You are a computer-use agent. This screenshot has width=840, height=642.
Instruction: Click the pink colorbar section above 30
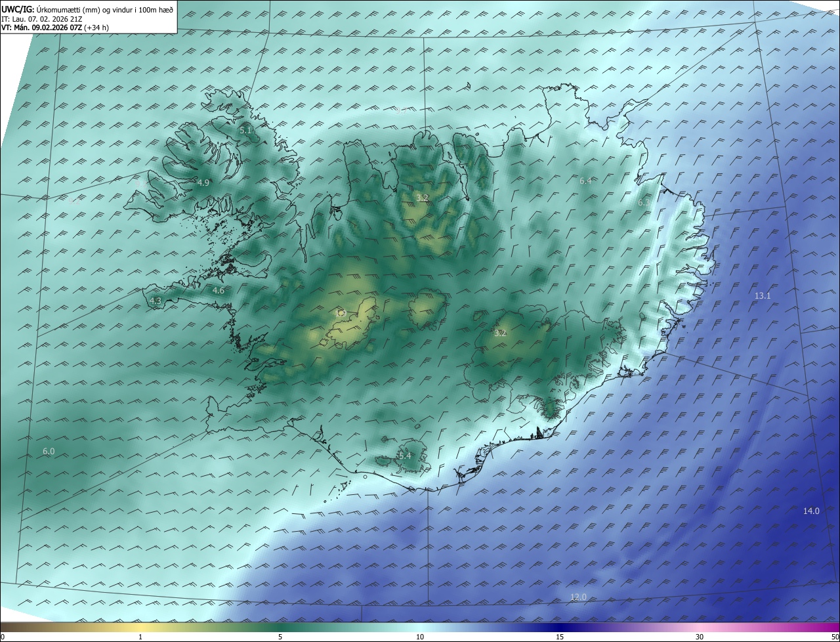[700, 627]
